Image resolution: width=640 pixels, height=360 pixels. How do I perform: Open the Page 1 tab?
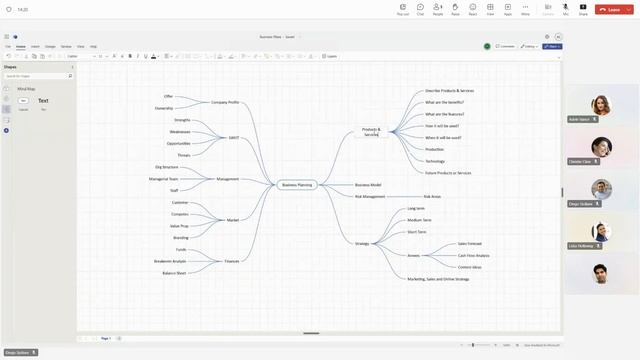[x=106, y=338]
